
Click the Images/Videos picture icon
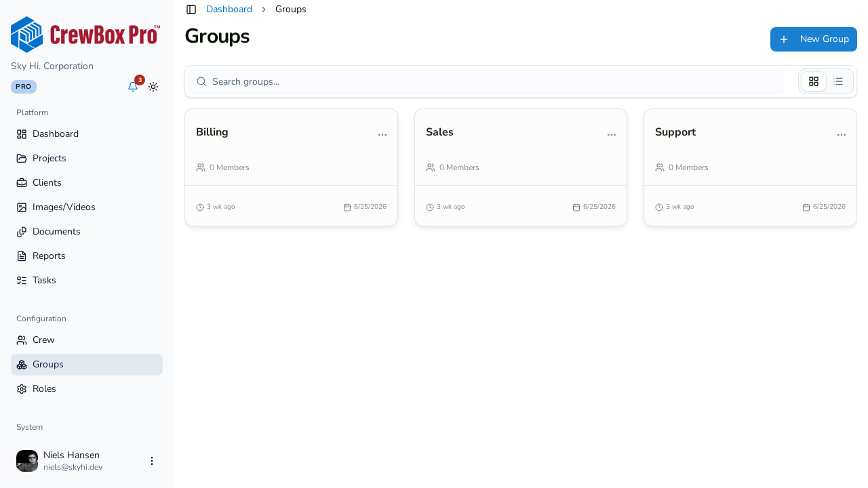click(22, 207)
